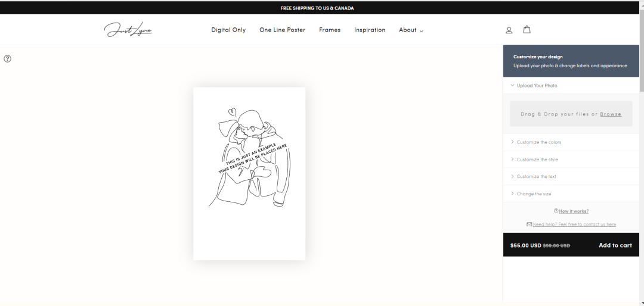Click the question icon beside How it works
The height and width of the screenshot is (306, 644).
click(x=556, y=211)
